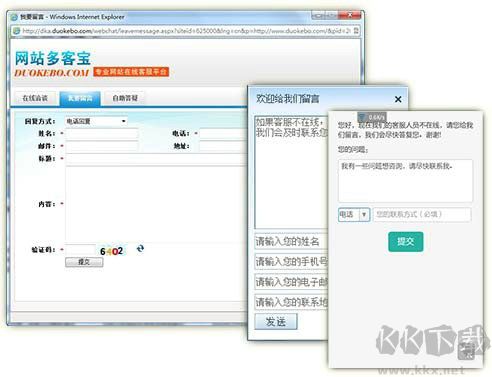Click the IE page icon in address bar
Viewport: 492px width, 377px height.
(16, 31)
